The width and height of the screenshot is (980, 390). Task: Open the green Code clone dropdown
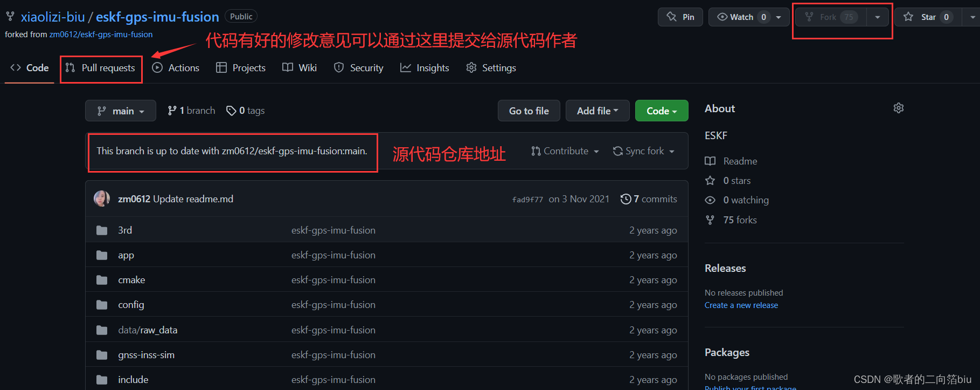click(662, 111)
